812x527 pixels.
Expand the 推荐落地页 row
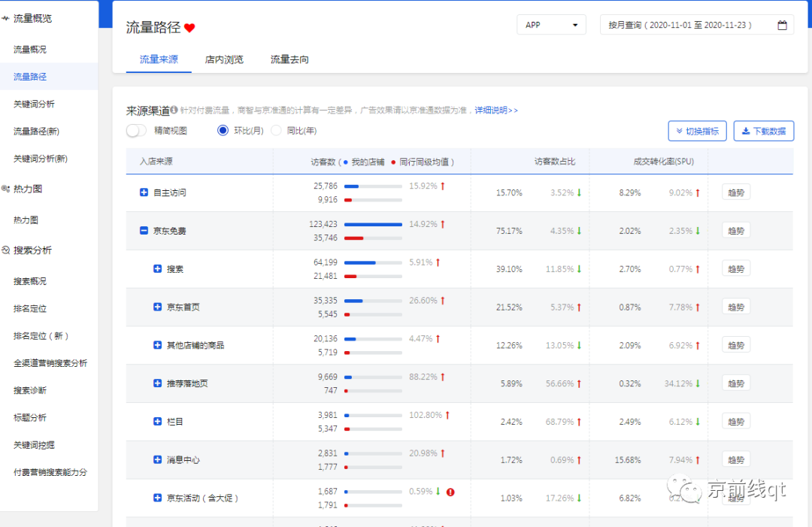tap(157, 383)
